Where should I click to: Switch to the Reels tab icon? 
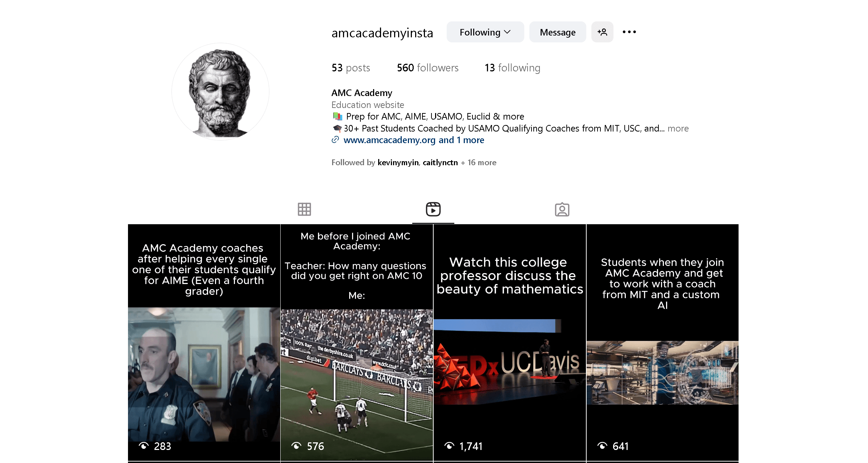pyautogui.click(x=433, y=209)
